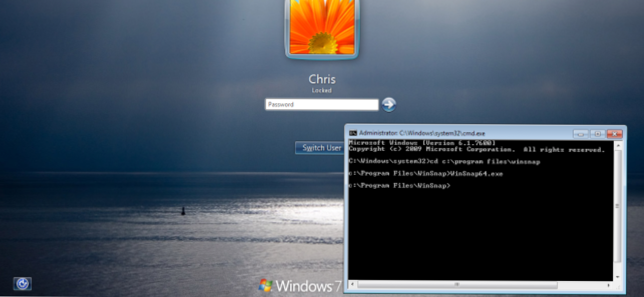Maximize the cmd.exe window
The height and width of the screenshot is (297, 644).
(x=597, y=134)
